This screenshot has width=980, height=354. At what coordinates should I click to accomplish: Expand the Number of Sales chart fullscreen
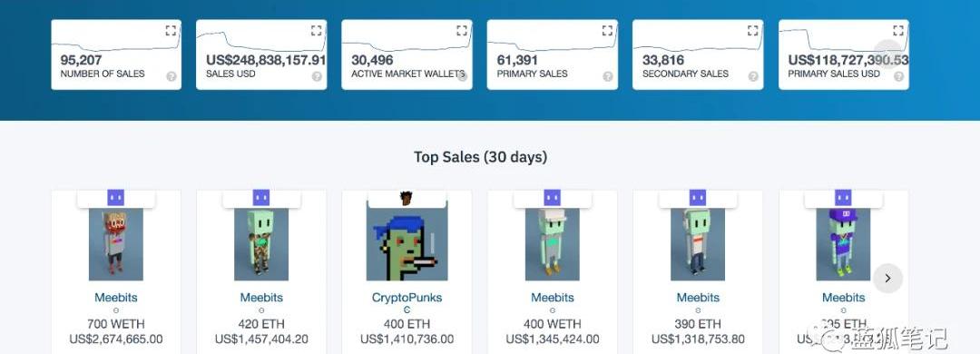[171, 31]
